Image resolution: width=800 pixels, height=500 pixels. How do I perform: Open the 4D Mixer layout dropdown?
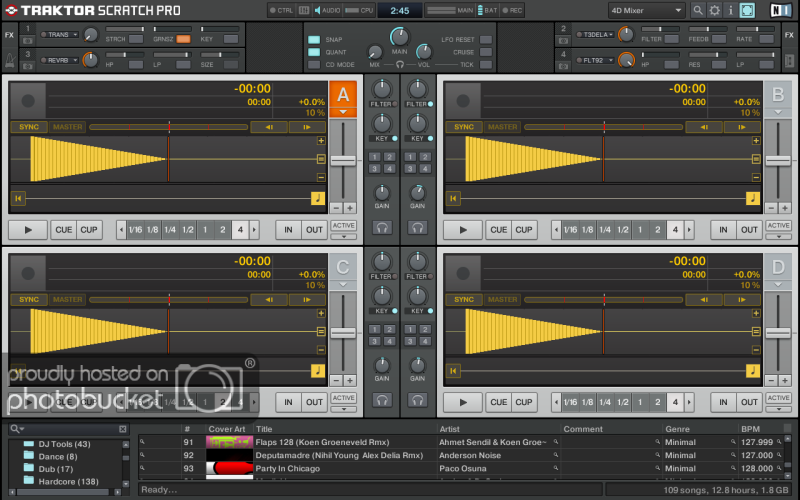(646, 10)
